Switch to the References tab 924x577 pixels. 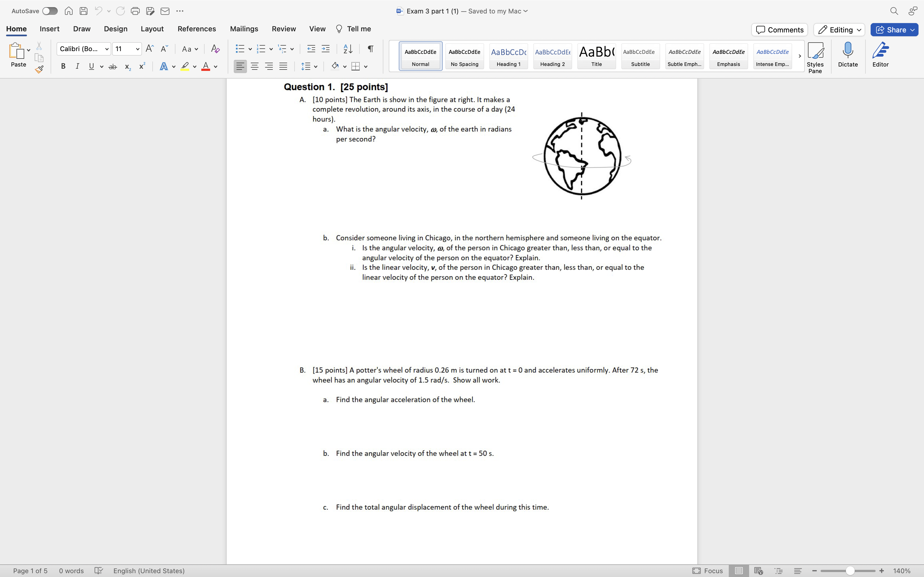click(x=197, y=29)
